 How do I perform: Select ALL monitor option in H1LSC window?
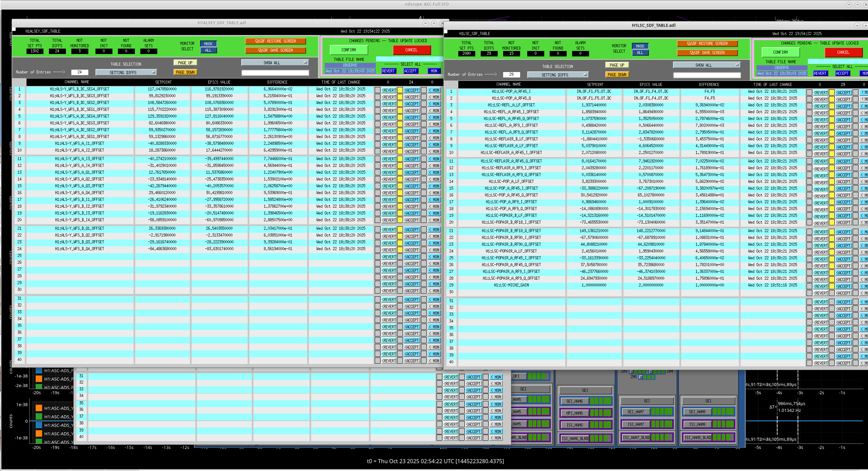click(x=640, y=53)
